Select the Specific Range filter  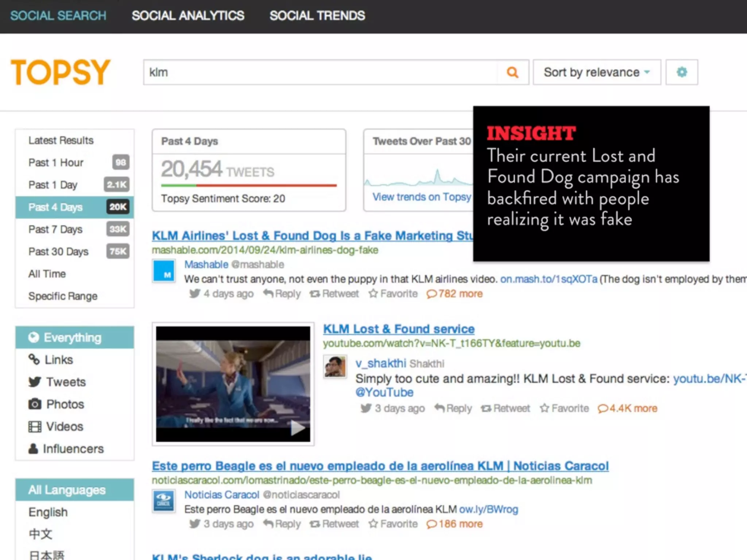75,296
